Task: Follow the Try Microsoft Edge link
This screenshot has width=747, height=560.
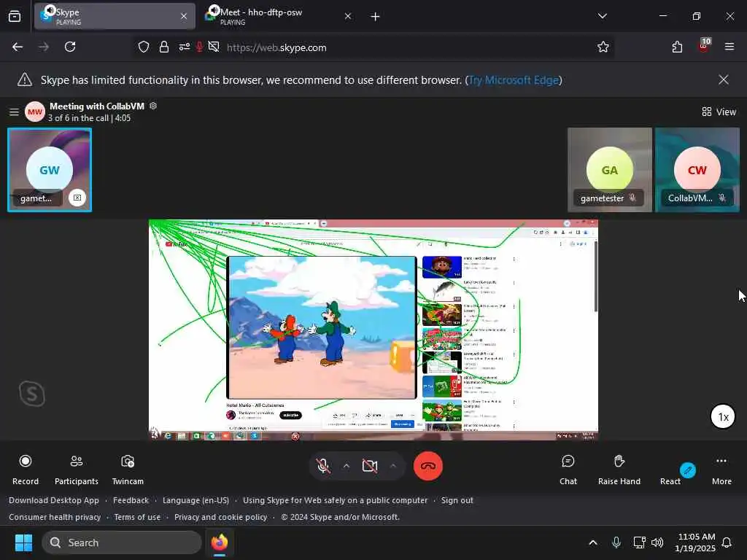Action: (x=514, y=80)
